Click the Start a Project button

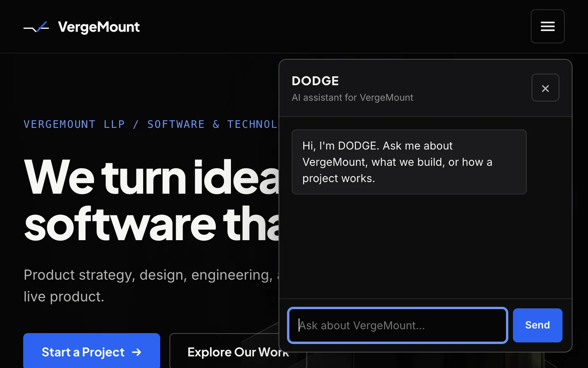click(92, 352)
